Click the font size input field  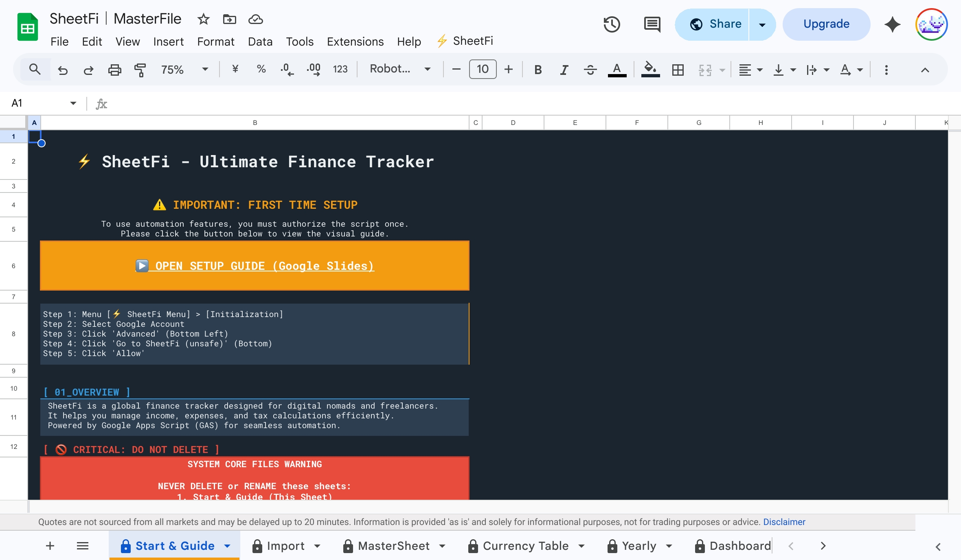483,69
